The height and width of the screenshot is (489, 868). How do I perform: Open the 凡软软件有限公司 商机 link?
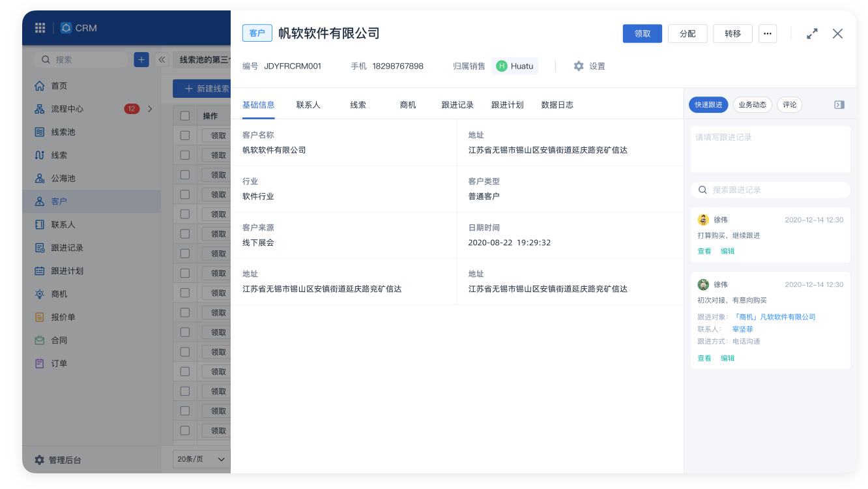[x=774, y=317]
